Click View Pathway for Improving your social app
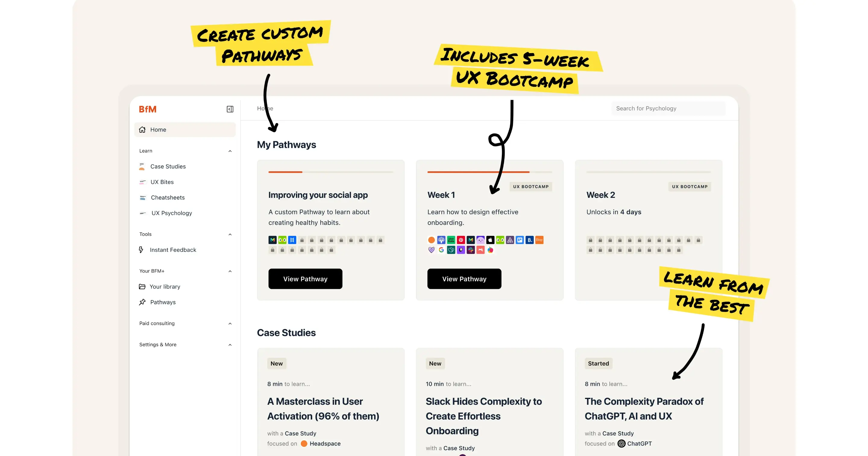 (305, 279)
